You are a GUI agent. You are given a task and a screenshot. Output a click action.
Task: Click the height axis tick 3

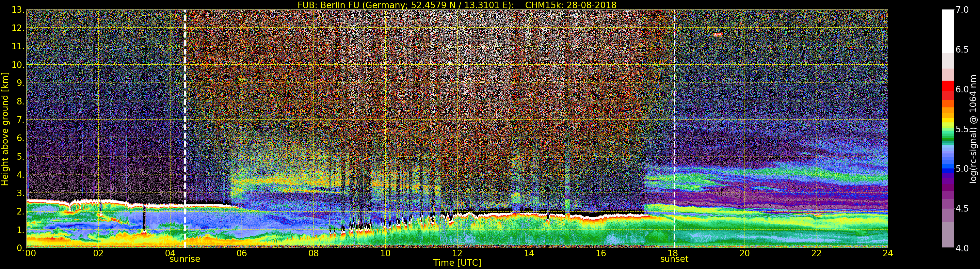point(21,193)
